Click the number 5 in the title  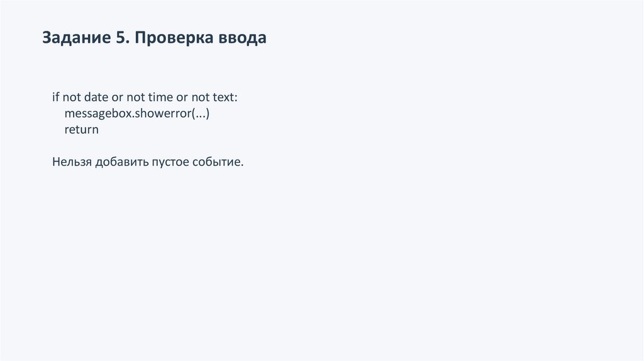tap(121, 38)
